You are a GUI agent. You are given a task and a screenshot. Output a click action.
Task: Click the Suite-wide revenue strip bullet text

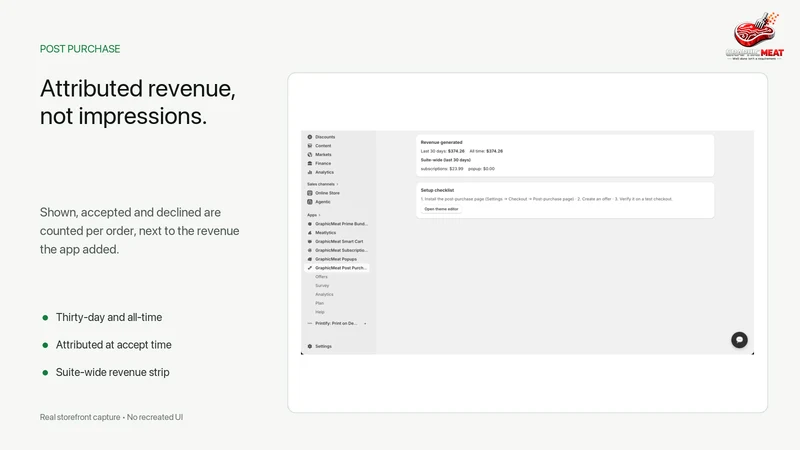(x=113, y=372)
